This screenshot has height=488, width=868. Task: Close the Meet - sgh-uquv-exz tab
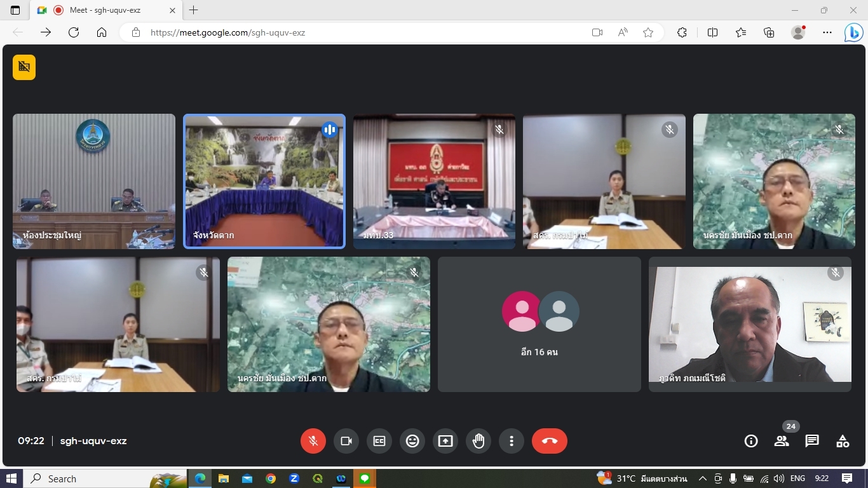coord(173,10)
